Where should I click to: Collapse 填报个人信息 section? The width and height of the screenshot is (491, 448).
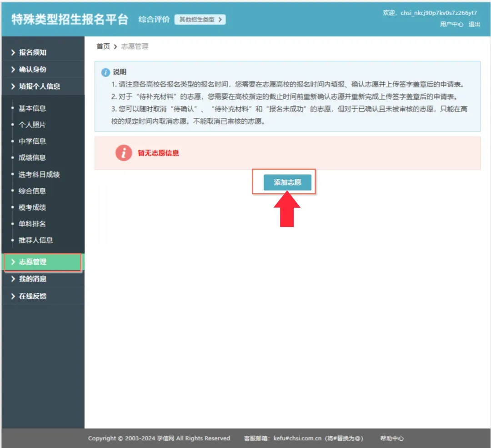tap(43, 86)
